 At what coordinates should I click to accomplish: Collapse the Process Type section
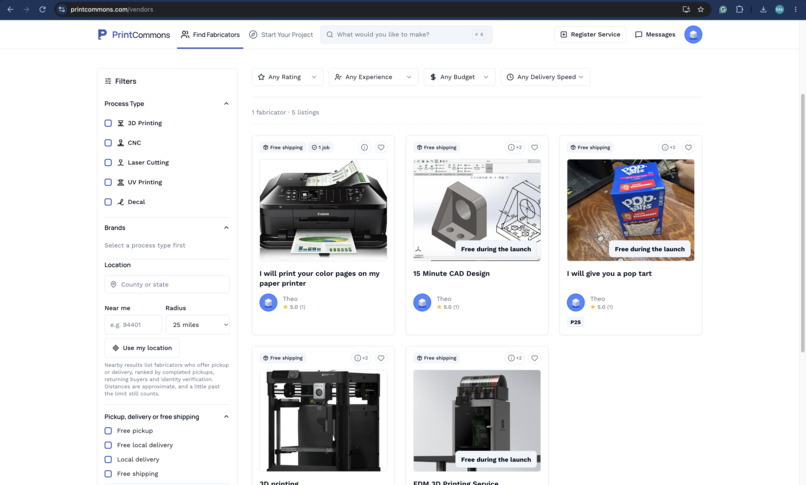tap(226, 104)
